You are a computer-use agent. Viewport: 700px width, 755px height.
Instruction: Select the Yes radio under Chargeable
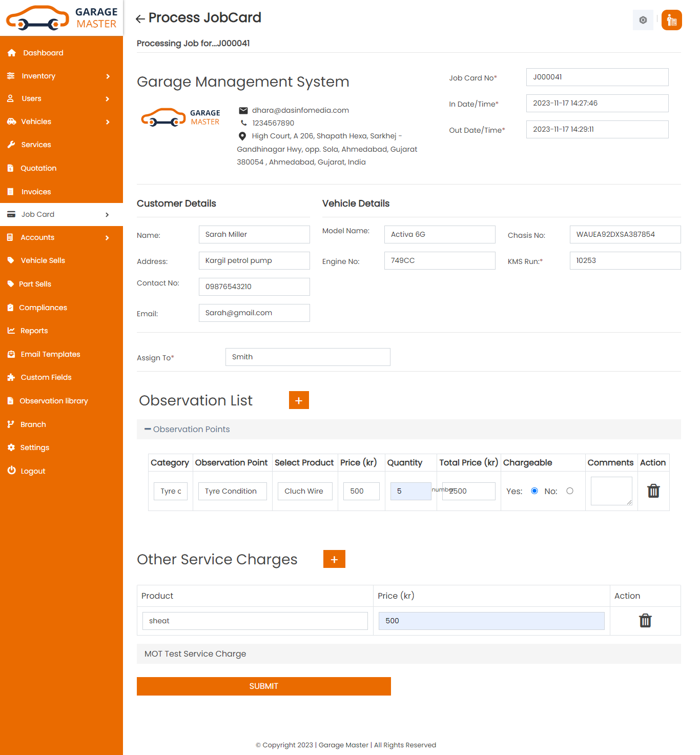(534, 491)
